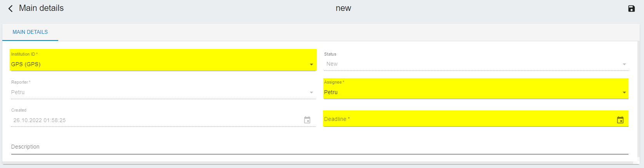Open the Deadline calendar picker icon

click(x=620, y=120)
